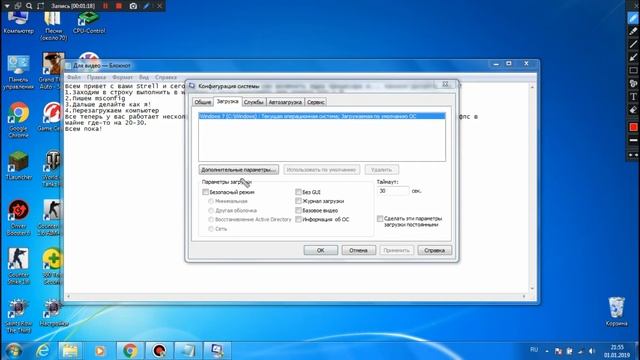The height and width of the screenshot is (360, 640).
Task: Open the volume icon in the system tray
Action: click(x=591, y=351)
